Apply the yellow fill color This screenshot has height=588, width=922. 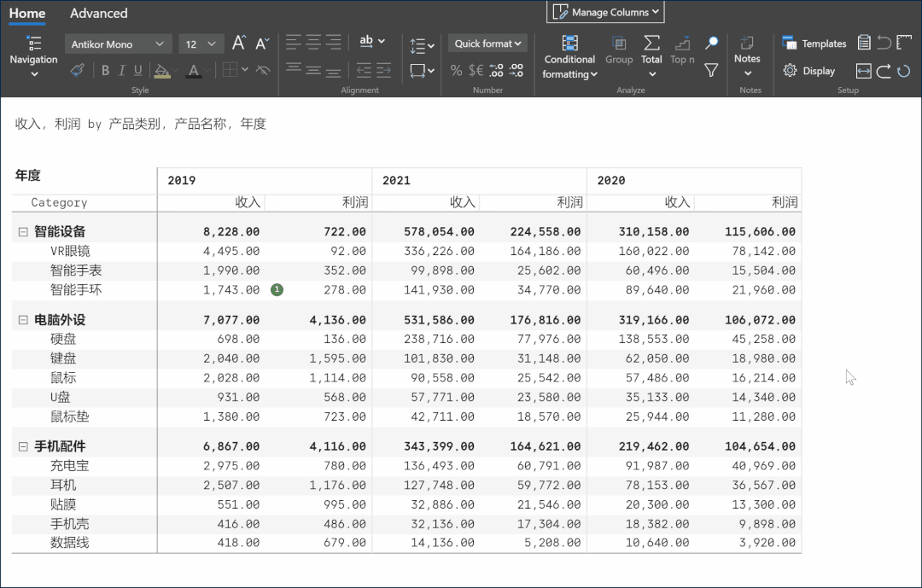(161, 71)
